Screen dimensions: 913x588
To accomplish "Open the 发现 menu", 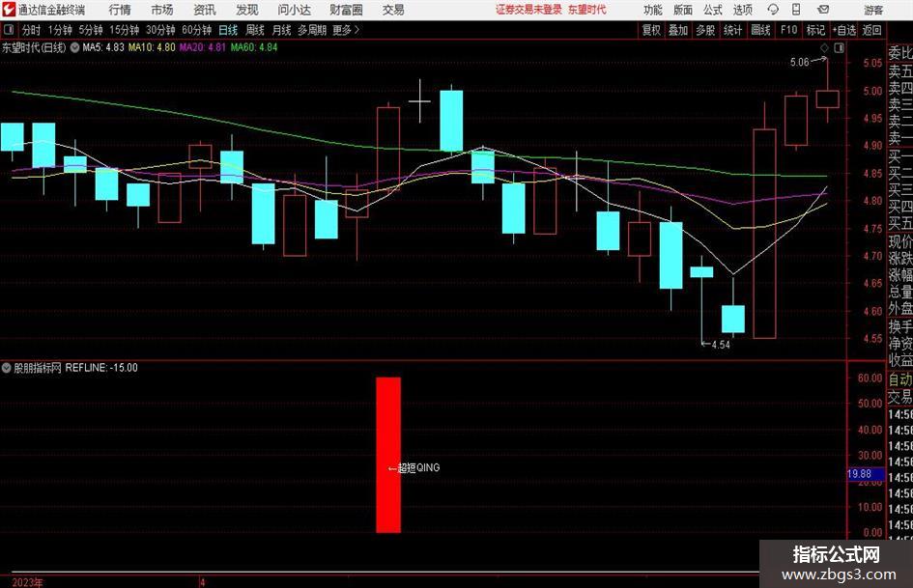I will click(247, 10).
